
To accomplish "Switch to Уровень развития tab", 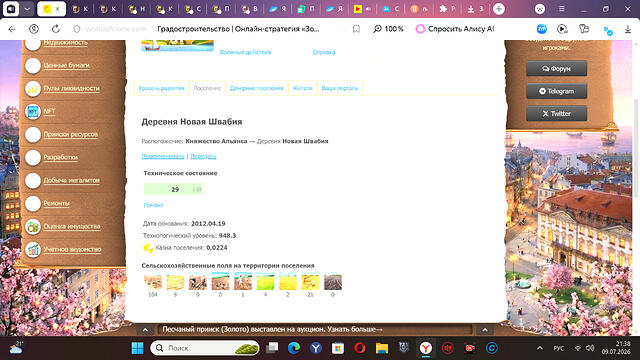I will click(x=161, y=88).
